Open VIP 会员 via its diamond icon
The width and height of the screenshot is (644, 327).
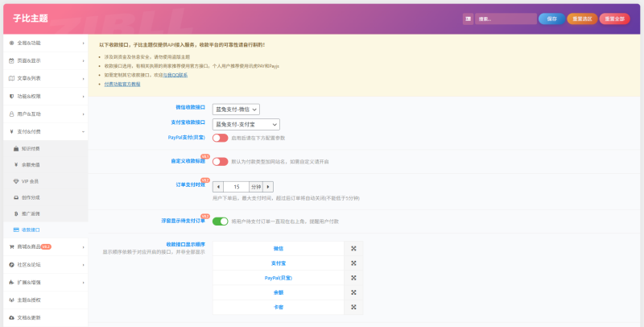pyautogui.click(x=16, y=181)
